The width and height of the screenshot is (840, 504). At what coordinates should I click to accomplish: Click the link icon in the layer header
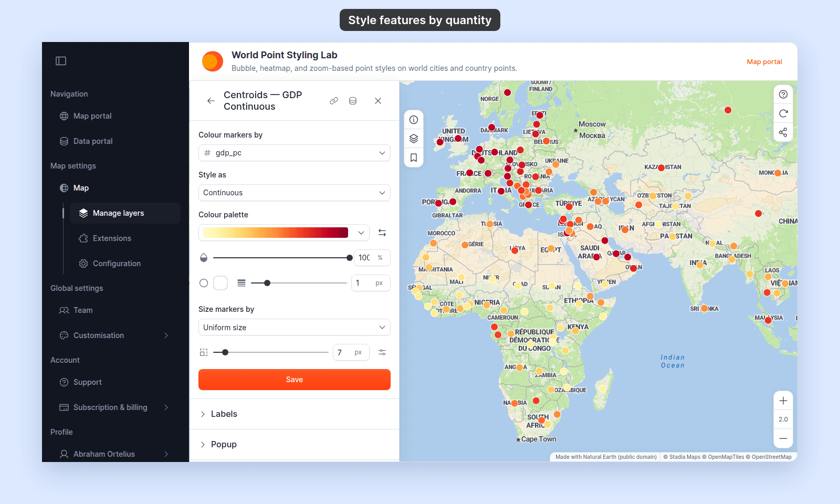334,101
